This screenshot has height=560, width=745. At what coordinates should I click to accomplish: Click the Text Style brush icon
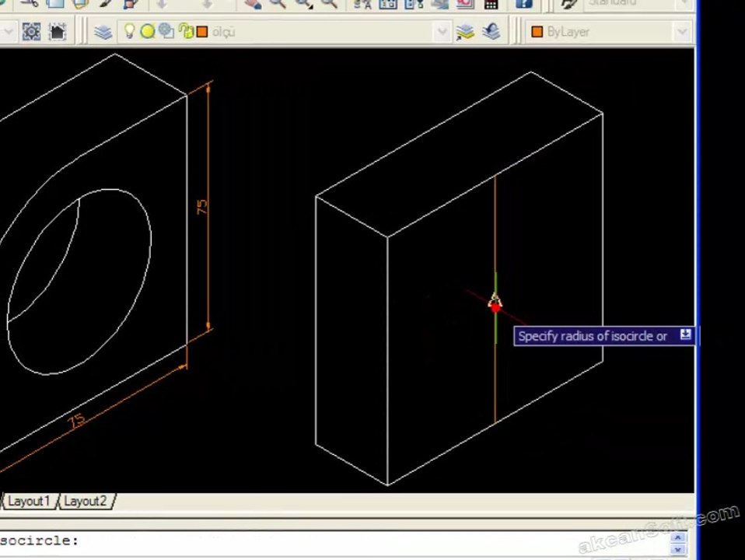point(568,5)
